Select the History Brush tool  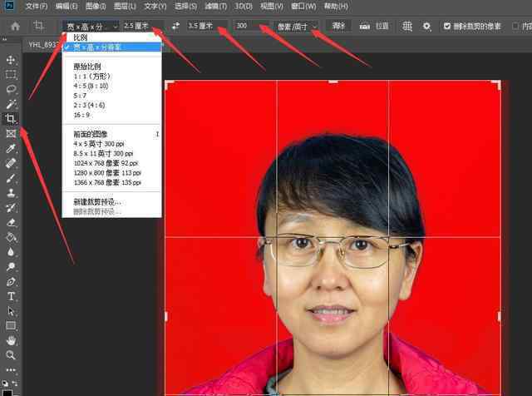point(11,207)
